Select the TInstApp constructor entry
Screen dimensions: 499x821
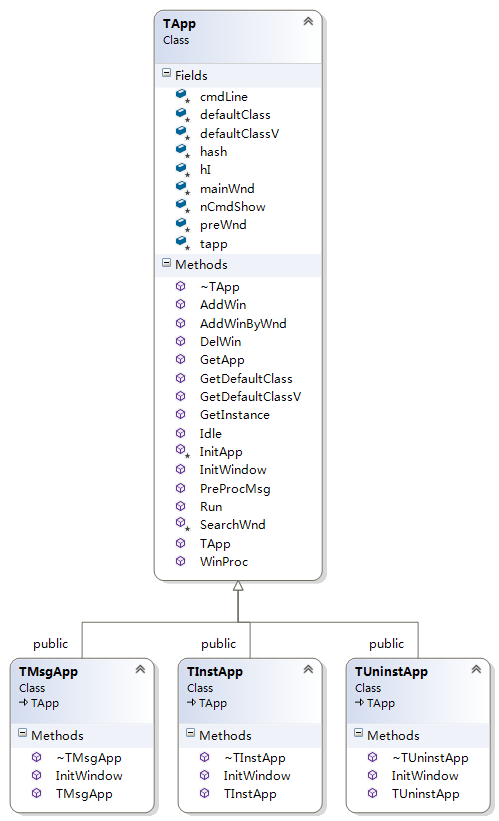click(x=250, y=794)
